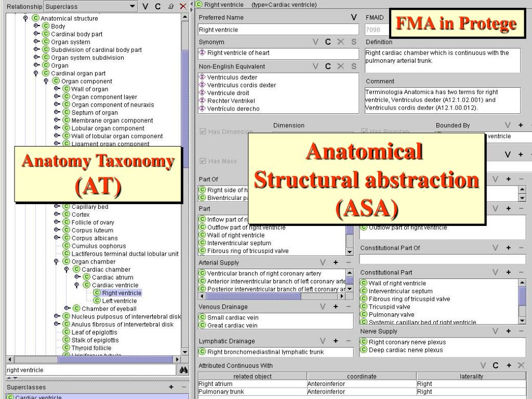532x399 pixels.
Task: Click the X remove icon in Synonym header
Action: [x=341, y=42]
